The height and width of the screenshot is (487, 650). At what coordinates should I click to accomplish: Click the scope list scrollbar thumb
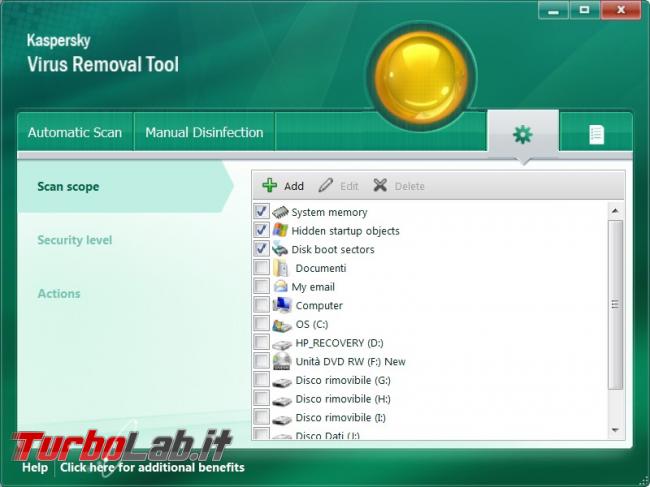[x=615, y=305]
